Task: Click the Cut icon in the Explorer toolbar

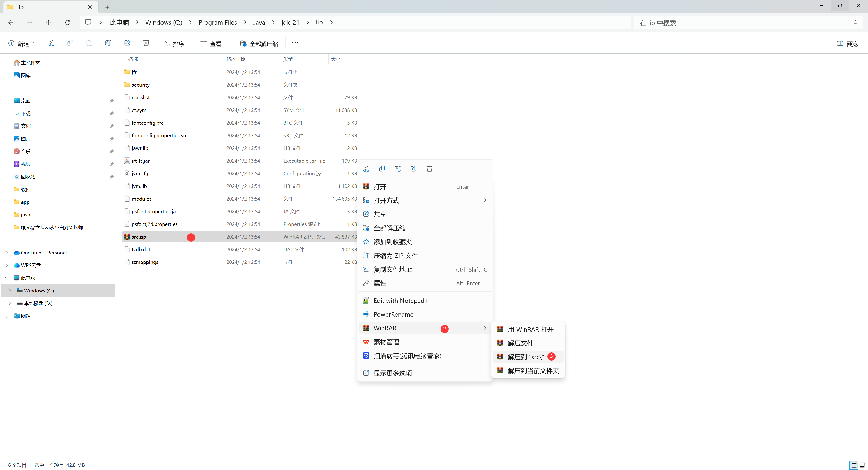Action: (x=51, y=43)
